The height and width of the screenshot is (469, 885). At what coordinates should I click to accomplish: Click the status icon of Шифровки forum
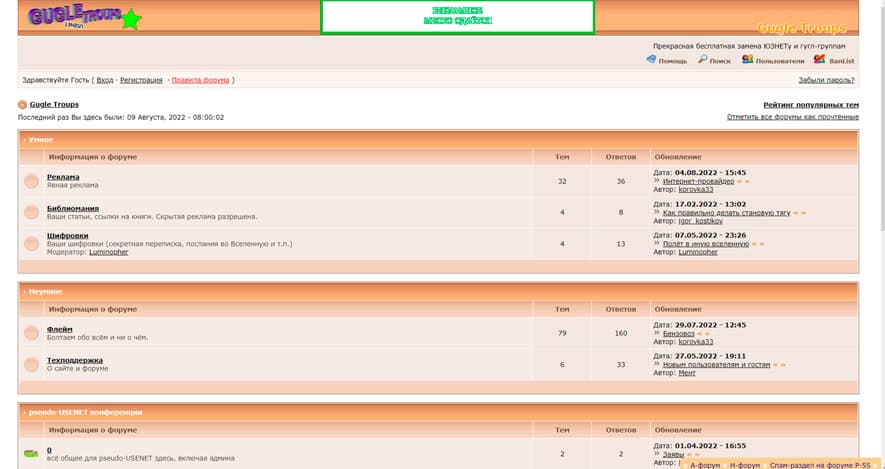pos(32,244)
